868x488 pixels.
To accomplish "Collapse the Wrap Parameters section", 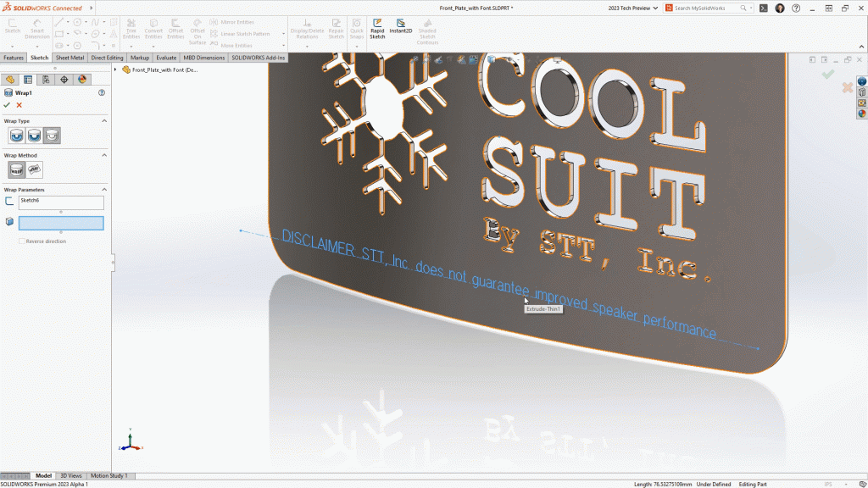I will click(104, 189).
